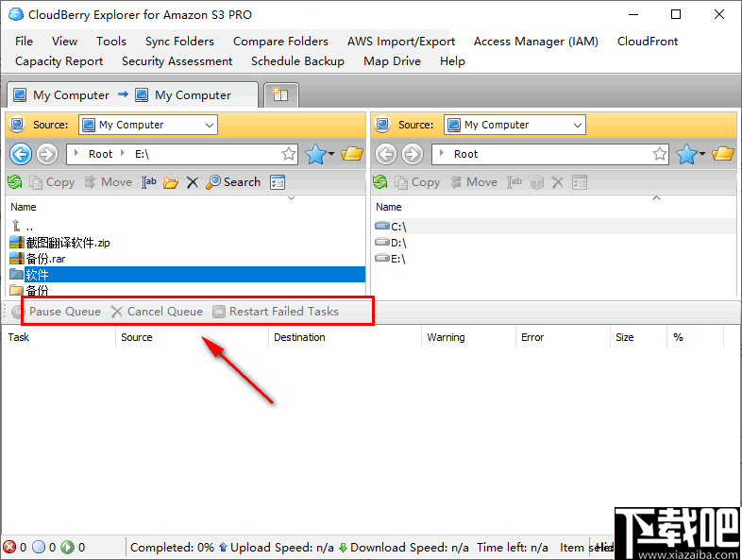Open the left pane blue favorites star
The height and width of the screenshot is (560, 742).
point(315,154)
